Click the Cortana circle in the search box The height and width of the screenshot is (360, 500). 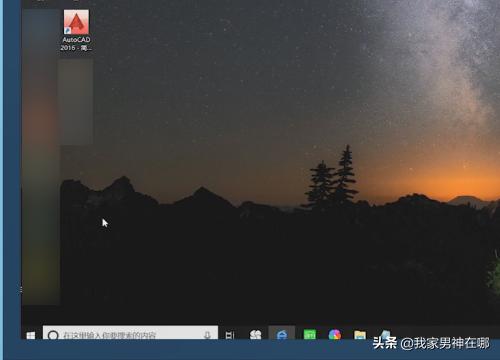click(53, 335)
